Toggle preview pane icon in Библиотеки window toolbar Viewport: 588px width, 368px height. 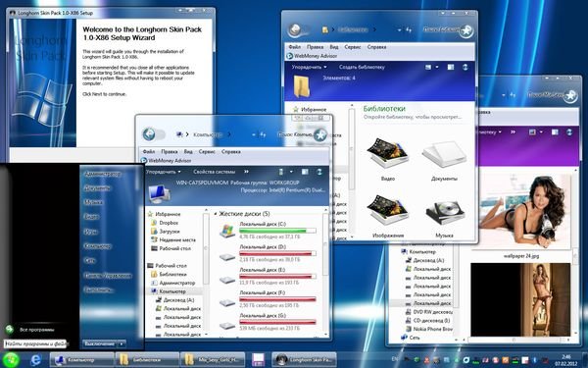point(451,67)
